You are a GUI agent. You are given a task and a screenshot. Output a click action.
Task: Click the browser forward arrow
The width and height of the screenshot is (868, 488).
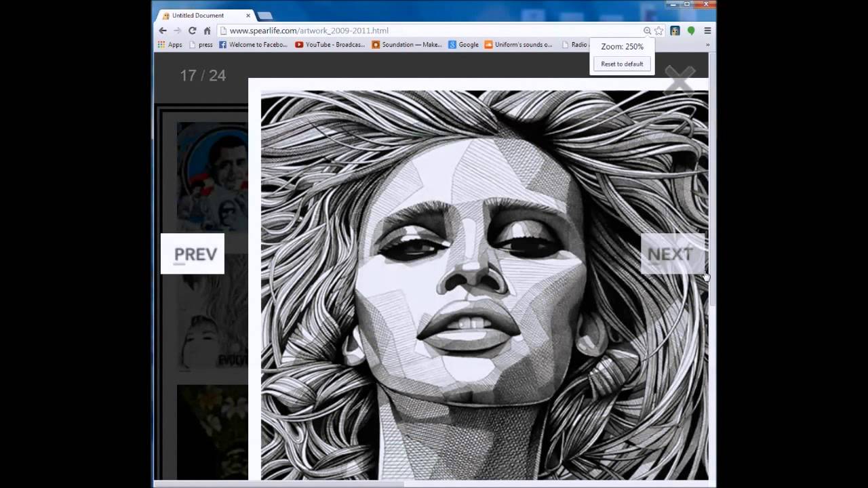coord(178,30)
